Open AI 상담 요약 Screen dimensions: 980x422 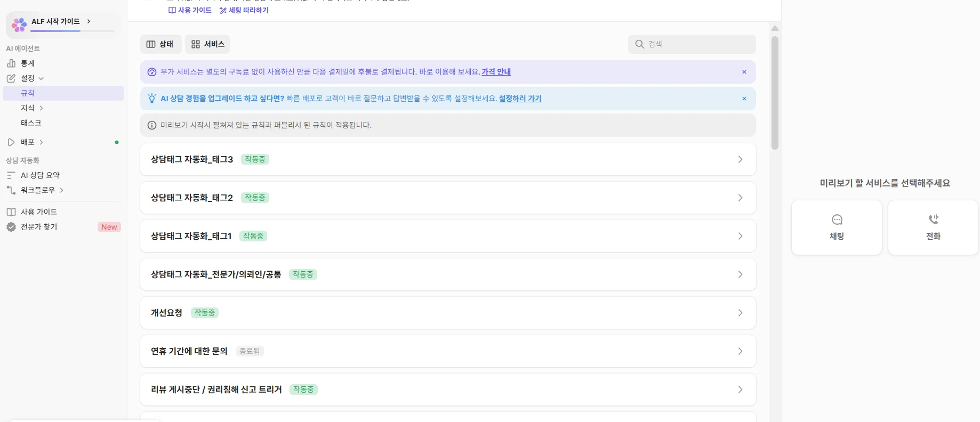(40, 175)
